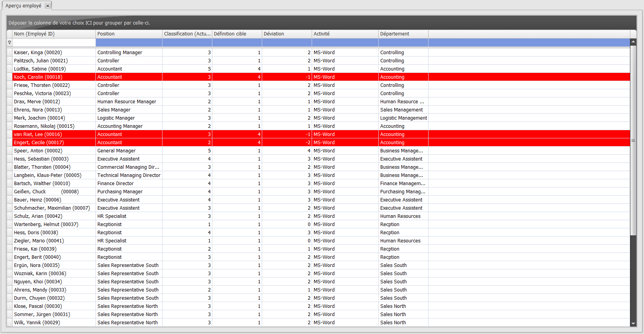This screenshot has width=644, height=334.
Task: Click the scroll down arrow
Action: click(x=633, y=323)
